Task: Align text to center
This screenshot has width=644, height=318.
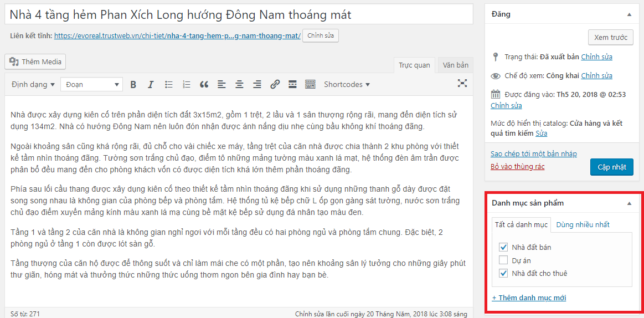Action: point(239,85)
